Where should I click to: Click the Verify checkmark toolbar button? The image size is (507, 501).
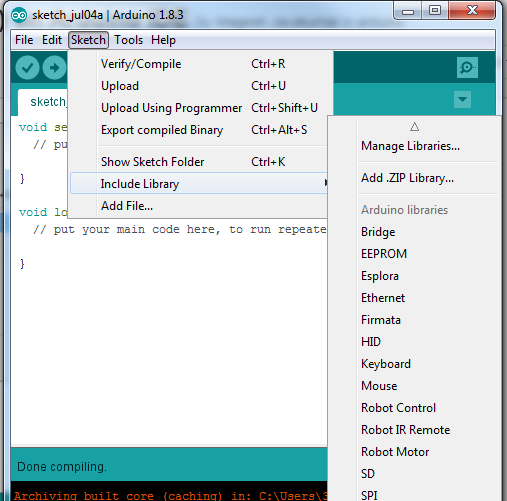(27, 68)
